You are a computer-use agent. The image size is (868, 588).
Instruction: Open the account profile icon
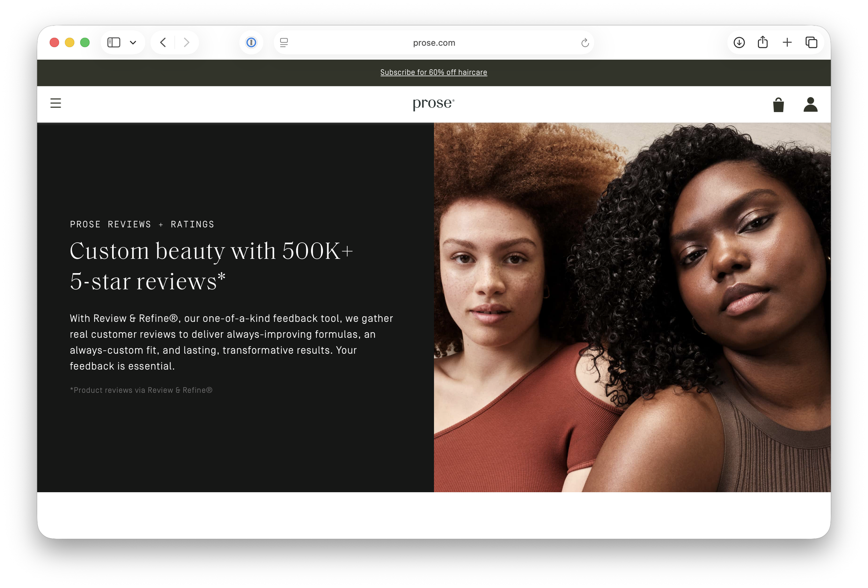click(x=810, y=105)
